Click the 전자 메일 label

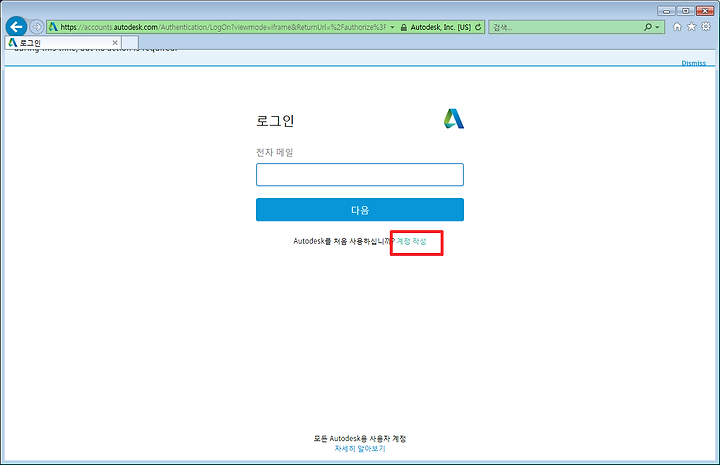tap(275, 152)
